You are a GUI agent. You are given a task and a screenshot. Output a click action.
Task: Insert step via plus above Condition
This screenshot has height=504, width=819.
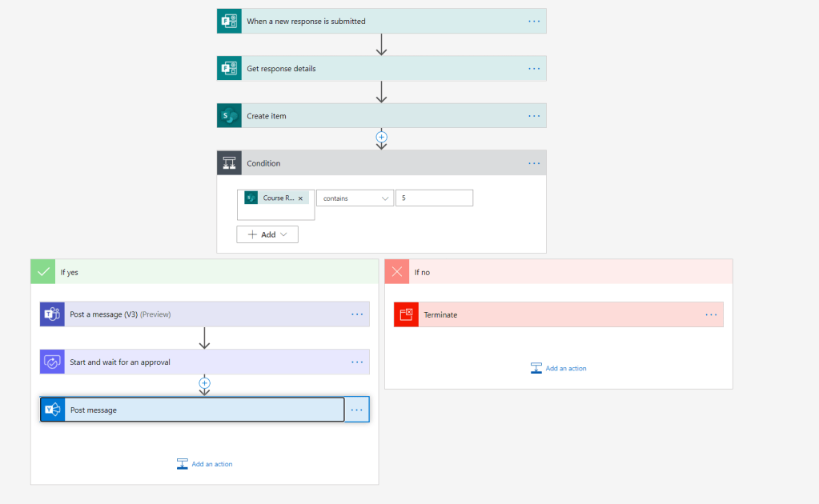tap(381, 137)
